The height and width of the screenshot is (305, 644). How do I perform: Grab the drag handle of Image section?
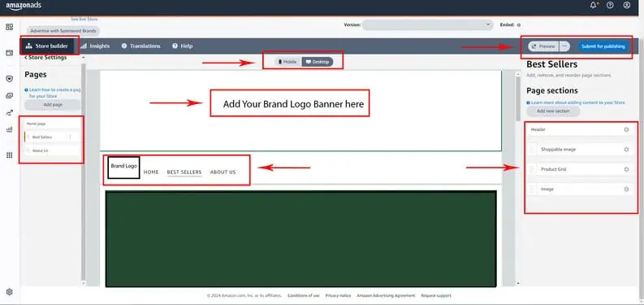click(x=532, y=189)
